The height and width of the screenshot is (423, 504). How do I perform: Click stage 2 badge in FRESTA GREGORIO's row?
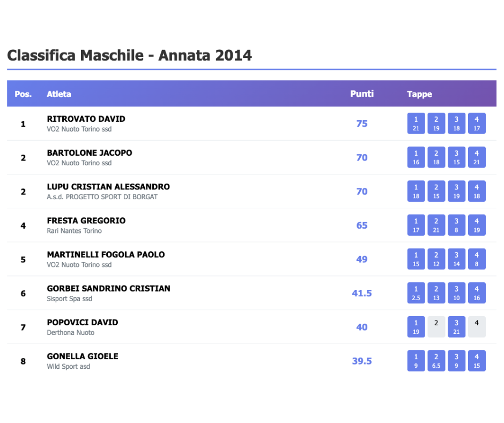point(436,225)
